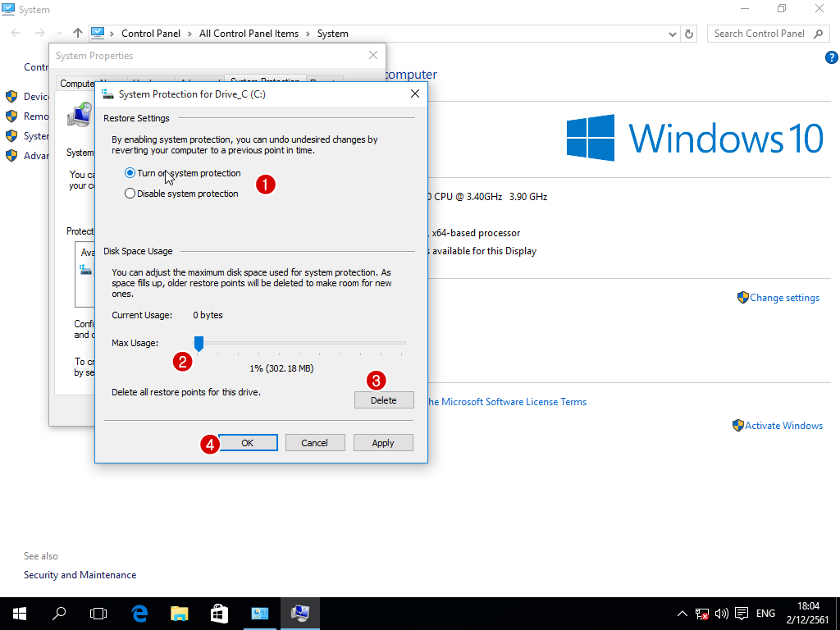Refresh the Control Panel address bar

pyautogui.click(x=689, y=34)
